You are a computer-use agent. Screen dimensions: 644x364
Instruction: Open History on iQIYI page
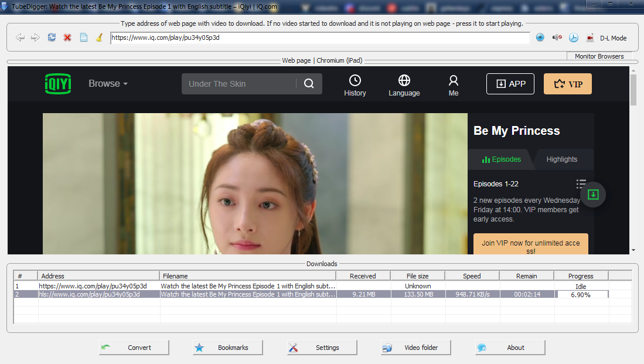click(355, 86)
